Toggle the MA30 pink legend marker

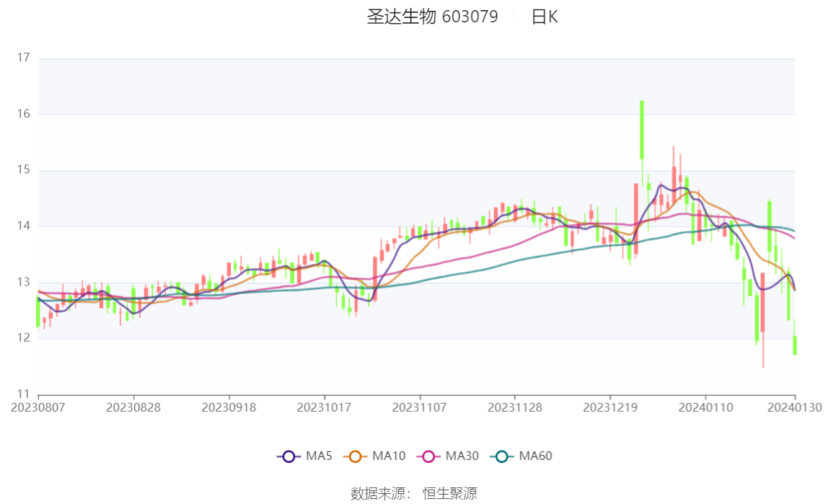click(428, 456)
